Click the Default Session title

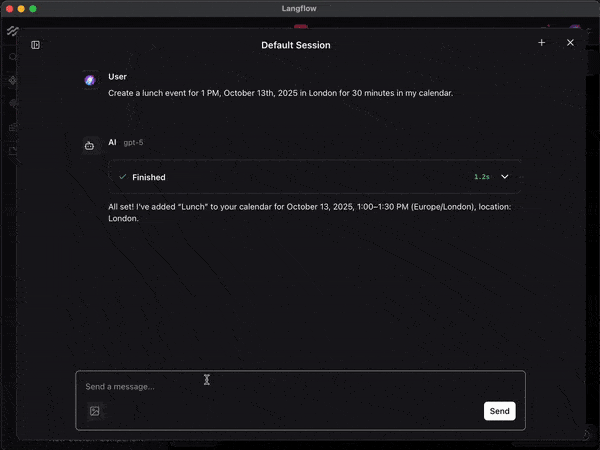click(296, 45)
